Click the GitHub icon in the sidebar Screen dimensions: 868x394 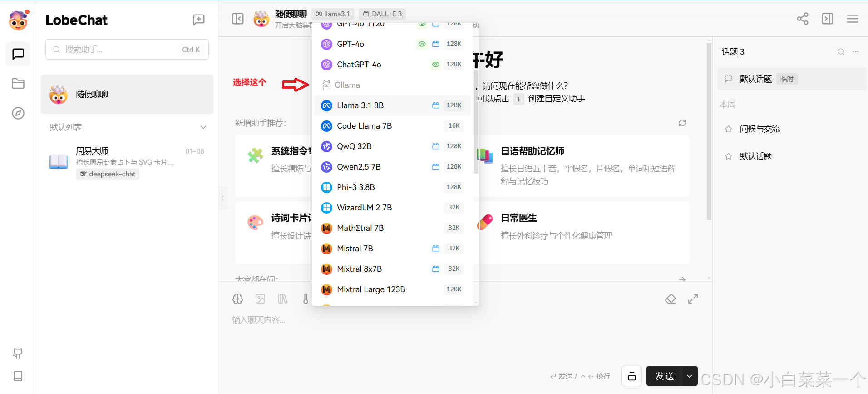click(x=18, y=353)
